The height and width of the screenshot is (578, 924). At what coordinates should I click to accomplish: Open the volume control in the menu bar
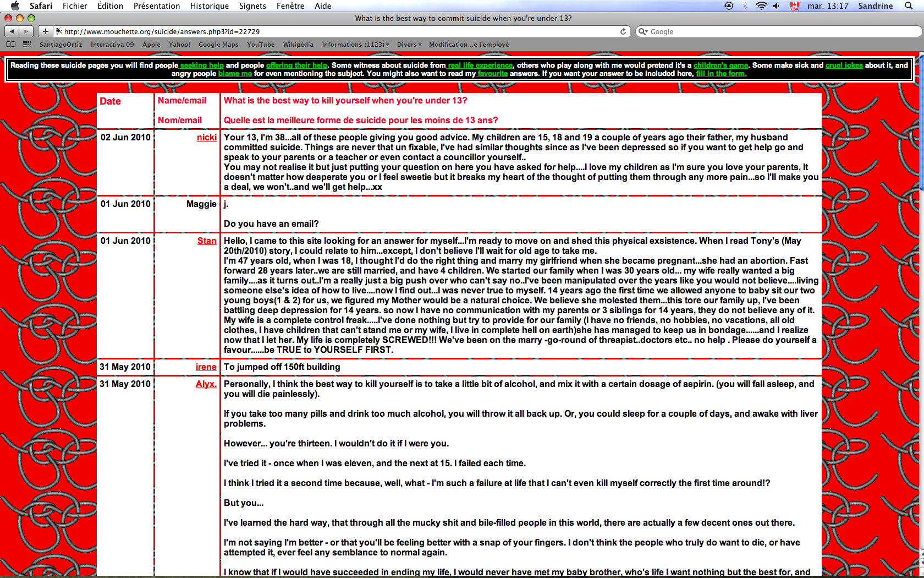pos(776,6)
